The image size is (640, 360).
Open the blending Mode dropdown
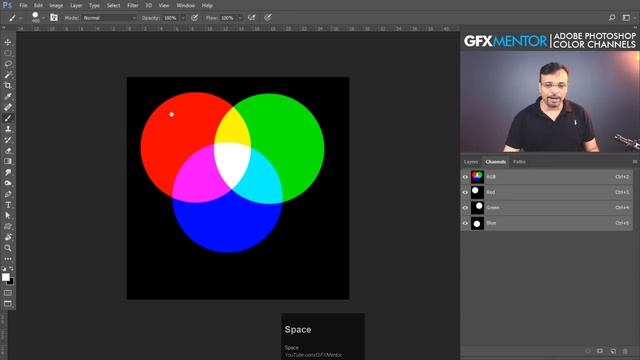[109, 18]
